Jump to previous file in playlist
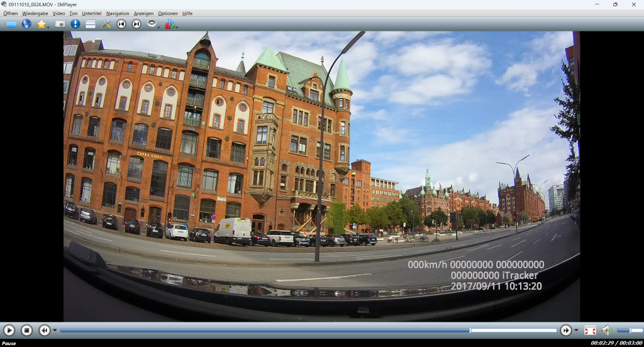Image resolution: width=644 pixels, height=347 pixels. click(x=121, y=24)
